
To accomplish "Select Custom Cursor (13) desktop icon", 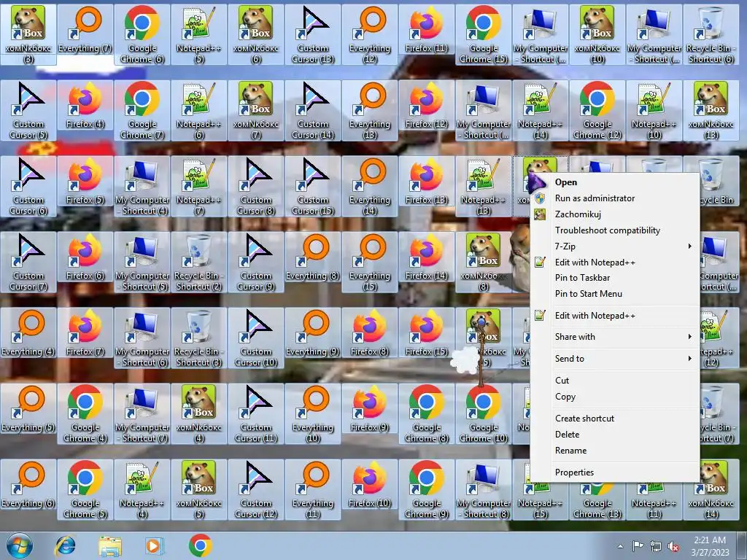I will point(313,35).
